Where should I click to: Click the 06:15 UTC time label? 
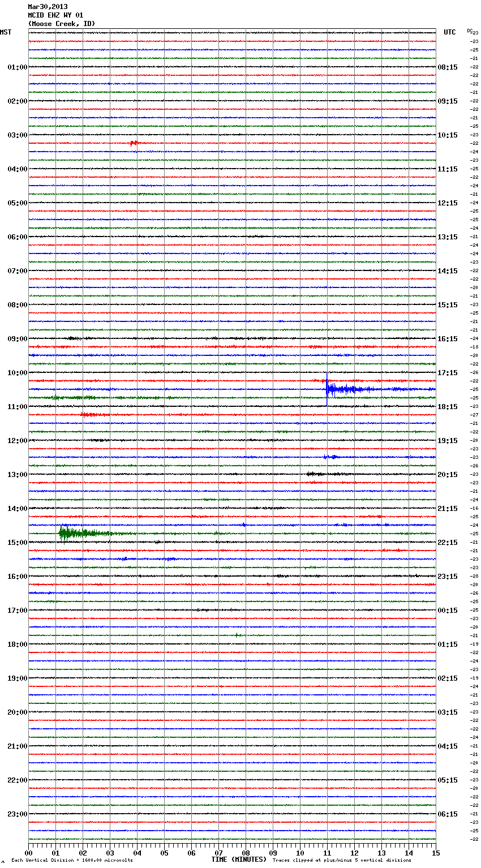pos(448,814)
